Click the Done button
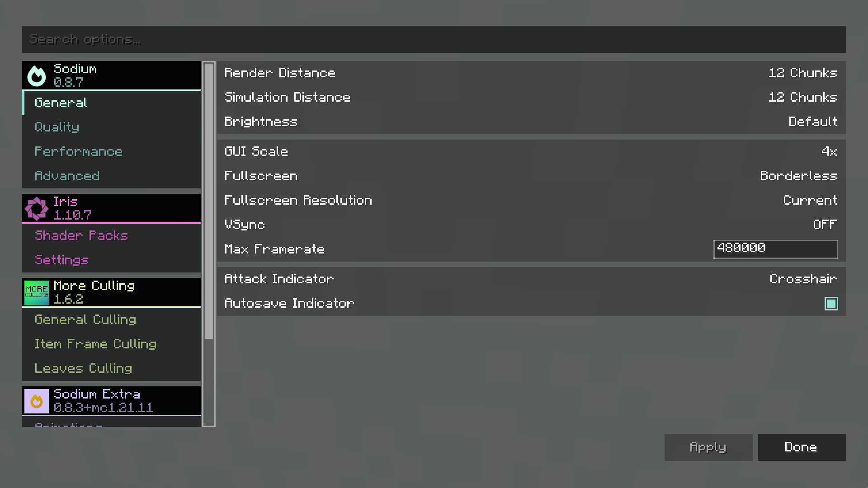 (x=802, y=447)
